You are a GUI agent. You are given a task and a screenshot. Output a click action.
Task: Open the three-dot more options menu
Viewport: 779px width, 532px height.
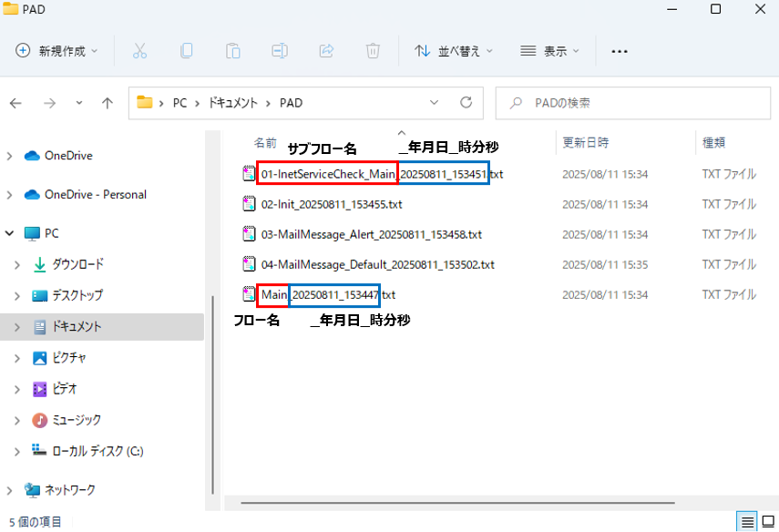coord(619,51)
